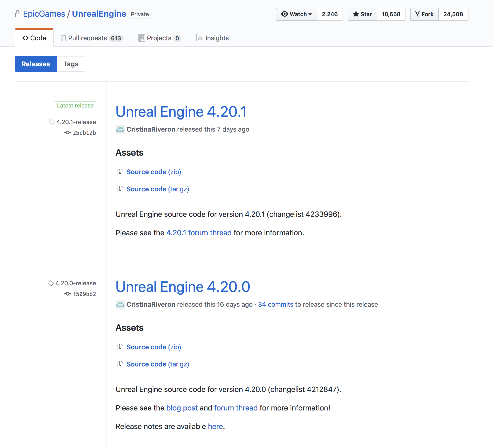Open the Unreal Engine 4.20.0 release title
The height and width of the screenshot is (448, 493).
pos(183,287)
